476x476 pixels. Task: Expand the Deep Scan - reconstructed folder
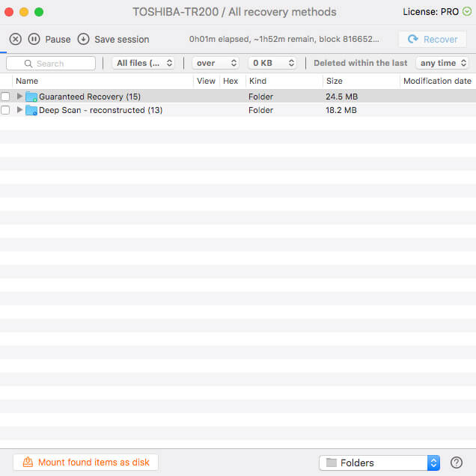pyautogui.click(x=19, y=111)
